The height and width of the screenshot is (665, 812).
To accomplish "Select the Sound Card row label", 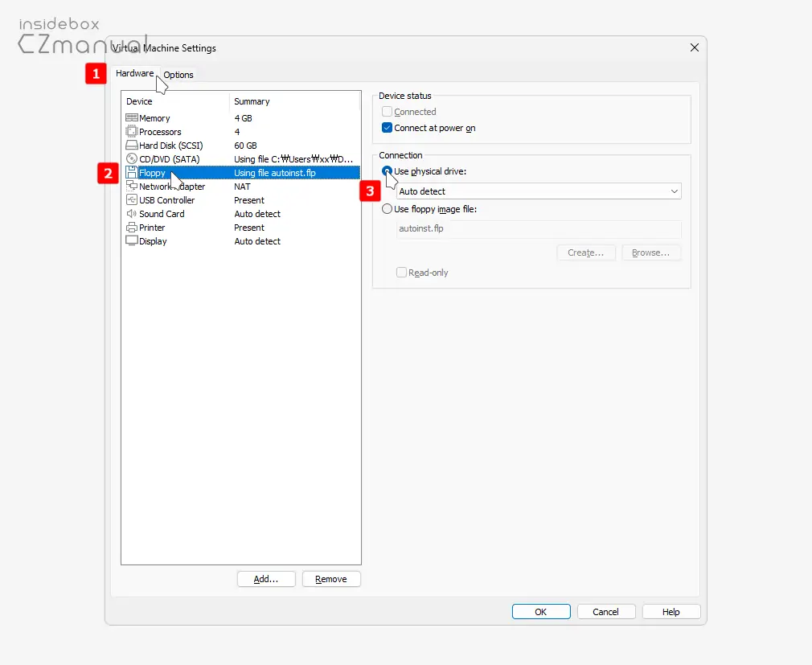I will 162,214.
